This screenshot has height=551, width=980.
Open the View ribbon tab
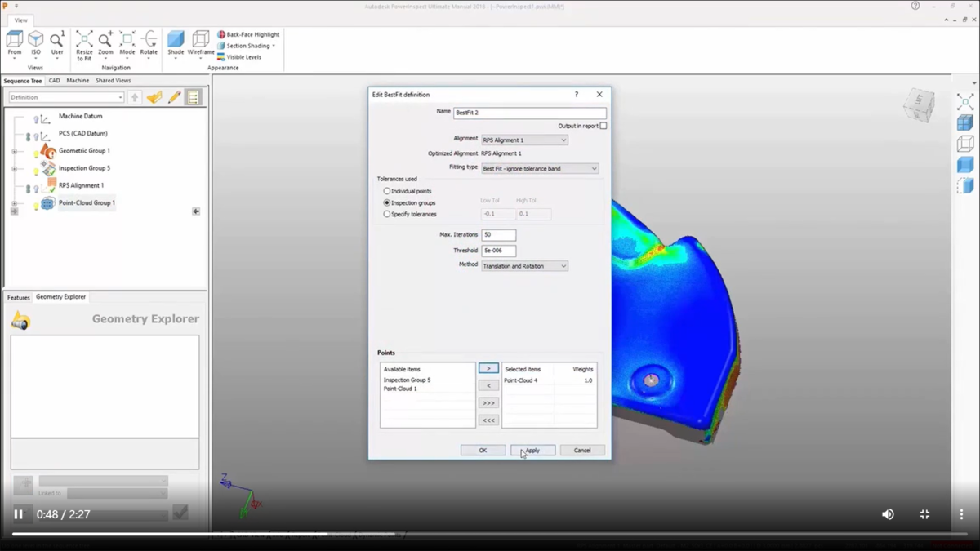(20, 20)
